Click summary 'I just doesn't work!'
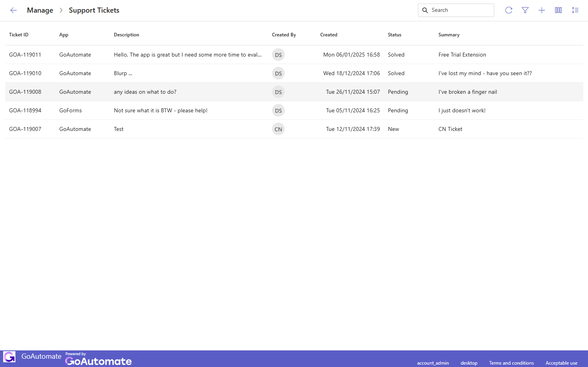 point(462,110)
